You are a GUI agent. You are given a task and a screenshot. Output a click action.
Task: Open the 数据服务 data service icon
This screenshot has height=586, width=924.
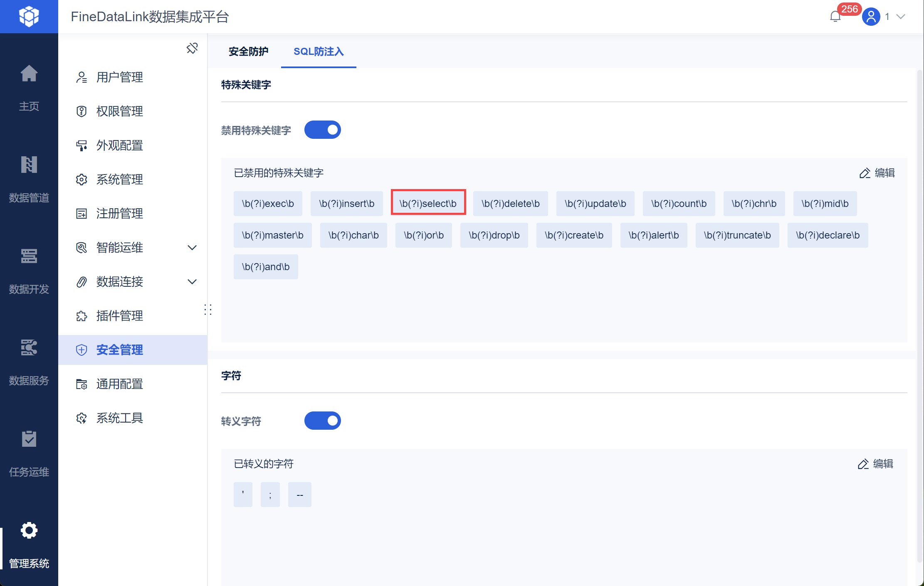tap(29, 347)
